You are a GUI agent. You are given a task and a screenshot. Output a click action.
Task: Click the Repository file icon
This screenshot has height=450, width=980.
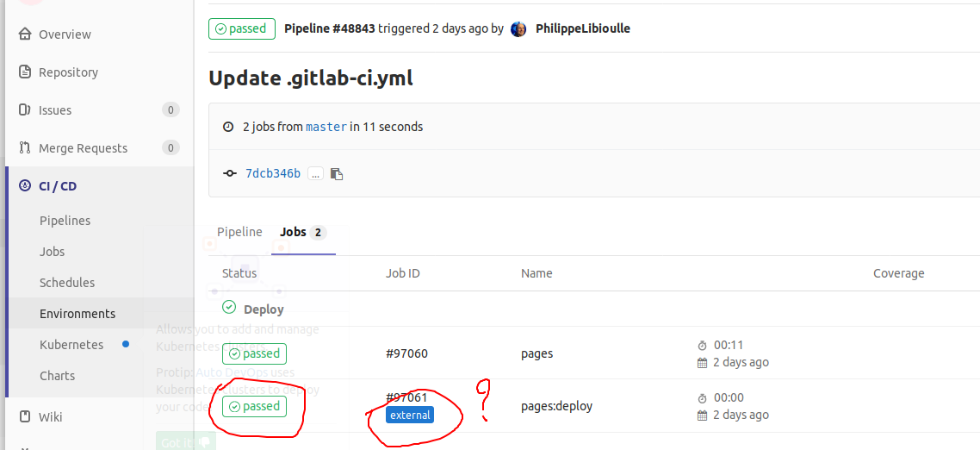coord(24,72)
